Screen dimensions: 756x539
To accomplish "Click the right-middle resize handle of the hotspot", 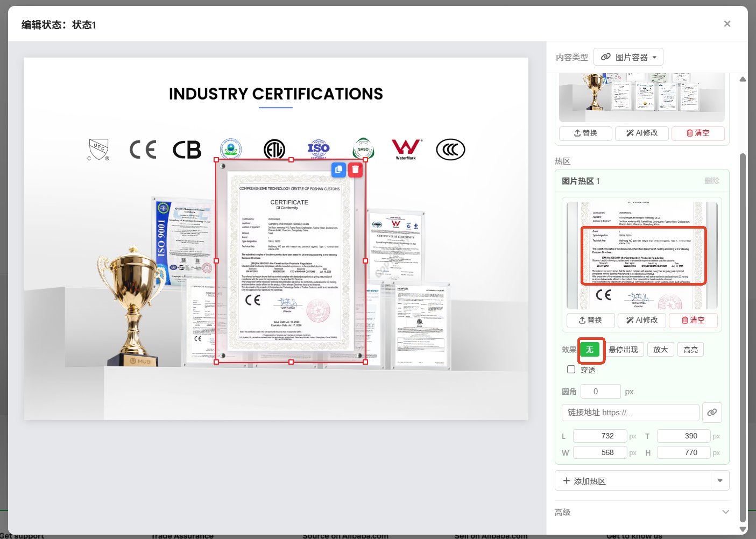I will (366, 261).
